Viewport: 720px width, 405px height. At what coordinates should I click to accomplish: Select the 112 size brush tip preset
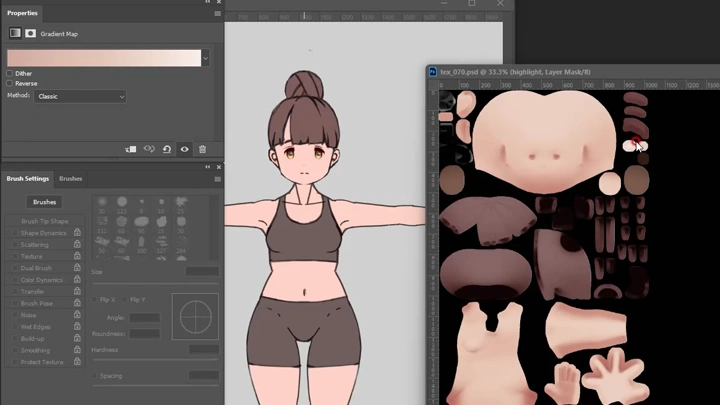102,225
